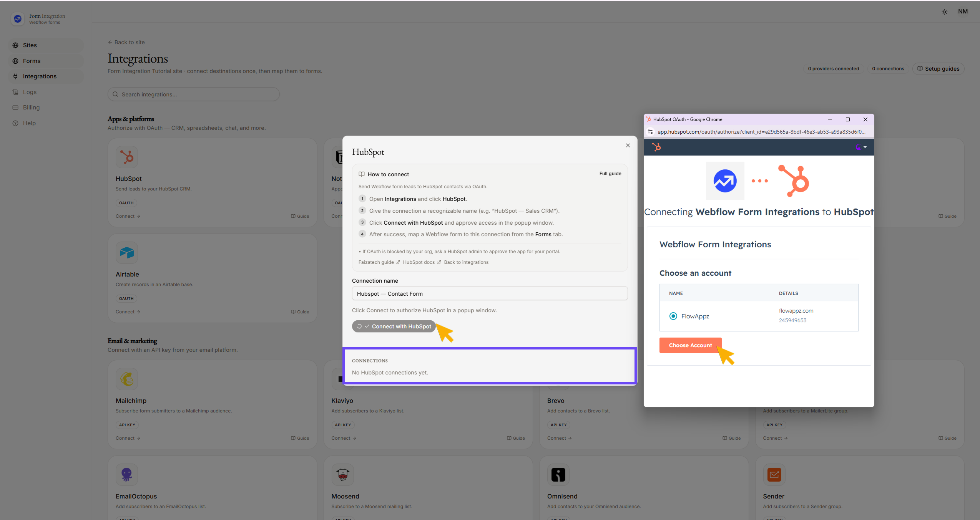Click Back to integrations link in dialog

click(x=466, y=262)
